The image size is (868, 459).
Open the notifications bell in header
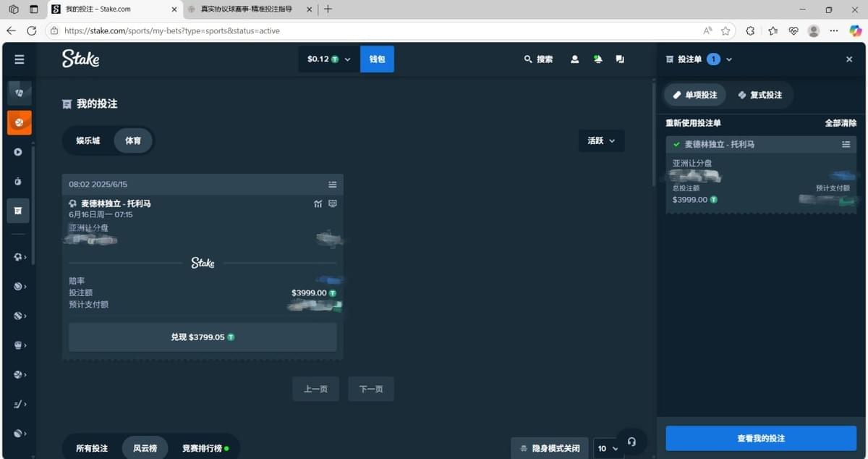tap(597, 59)
